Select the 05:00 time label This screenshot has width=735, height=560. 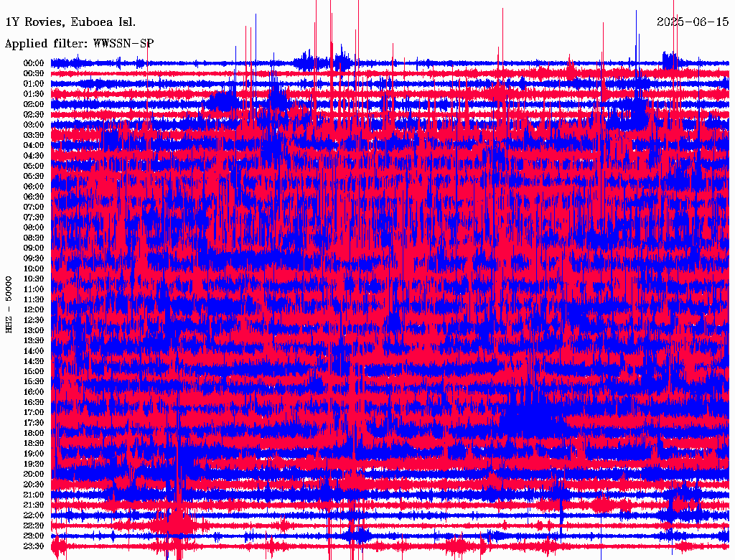tap(34, 166)
